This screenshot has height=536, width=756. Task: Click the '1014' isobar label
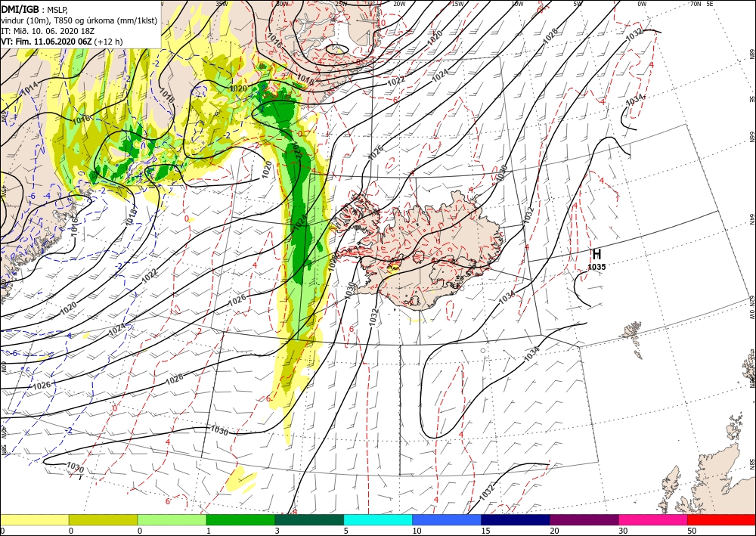[x=30, y=87]
